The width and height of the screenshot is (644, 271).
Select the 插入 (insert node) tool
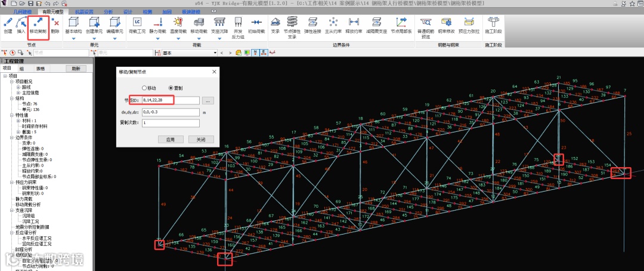click(21, 24)
